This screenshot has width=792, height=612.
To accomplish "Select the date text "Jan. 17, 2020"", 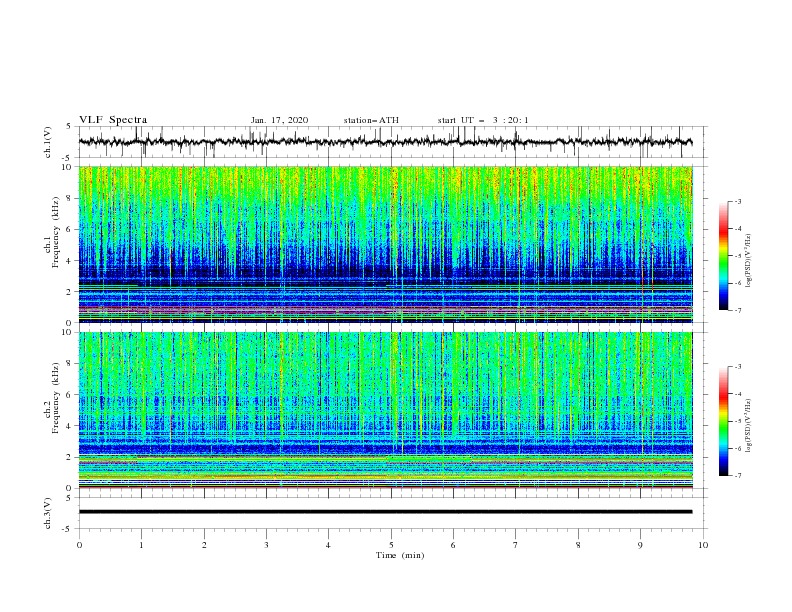I will point(279,120).
